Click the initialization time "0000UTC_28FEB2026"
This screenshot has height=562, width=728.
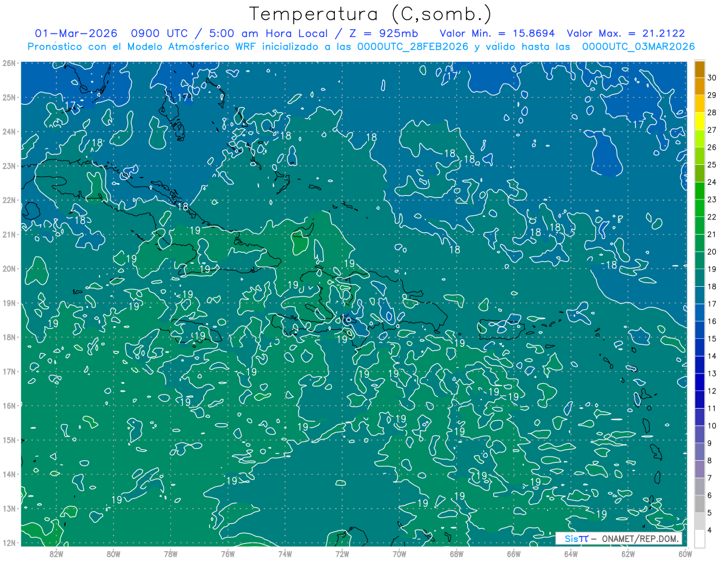pyautogui.click(x=413, y=46)
